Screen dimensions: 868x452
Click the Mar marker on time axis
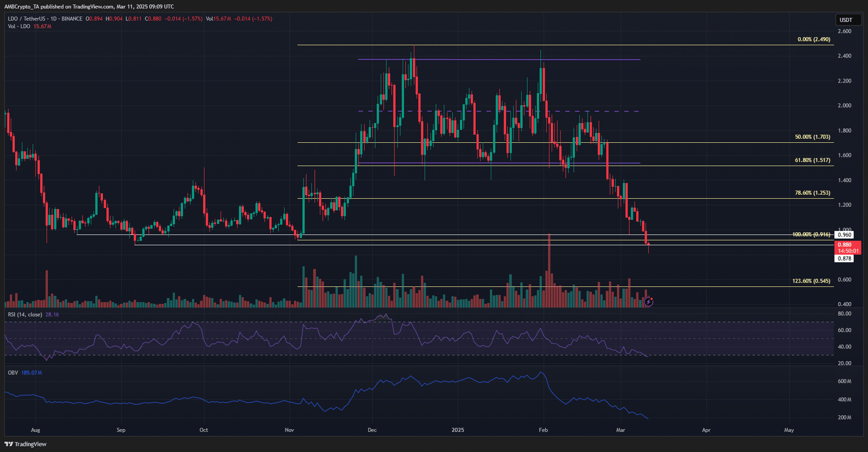621,430
